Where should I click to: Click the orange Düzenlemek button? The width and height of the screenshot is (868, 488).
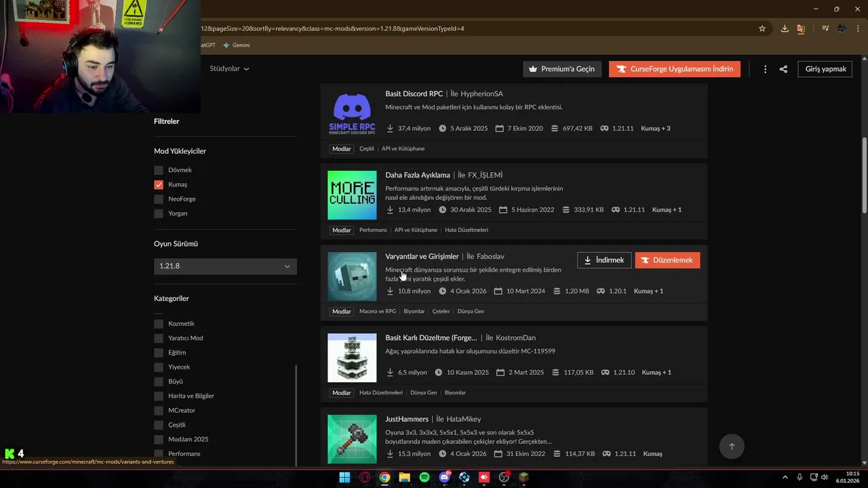tap(667, 260)
